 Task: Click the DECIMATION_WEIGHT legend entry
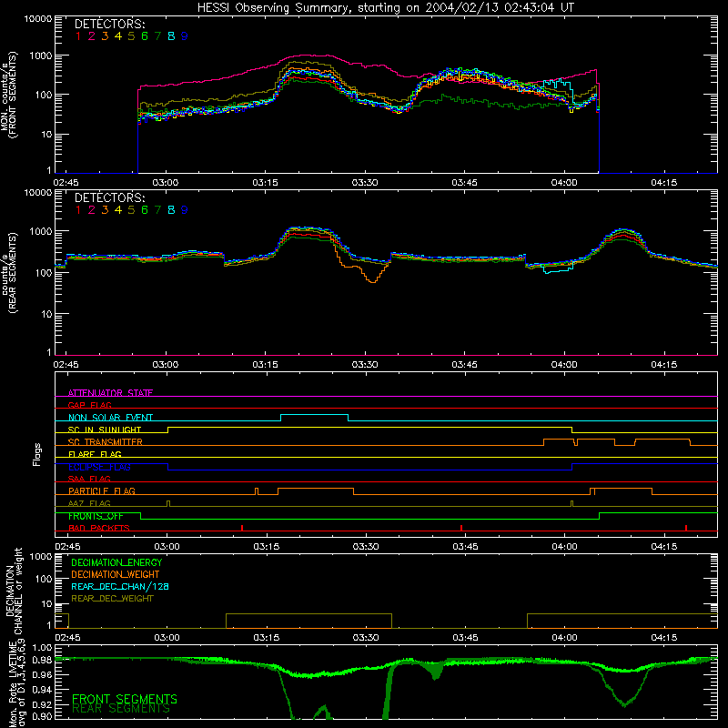pyautogui.click(x=116, y=574)
